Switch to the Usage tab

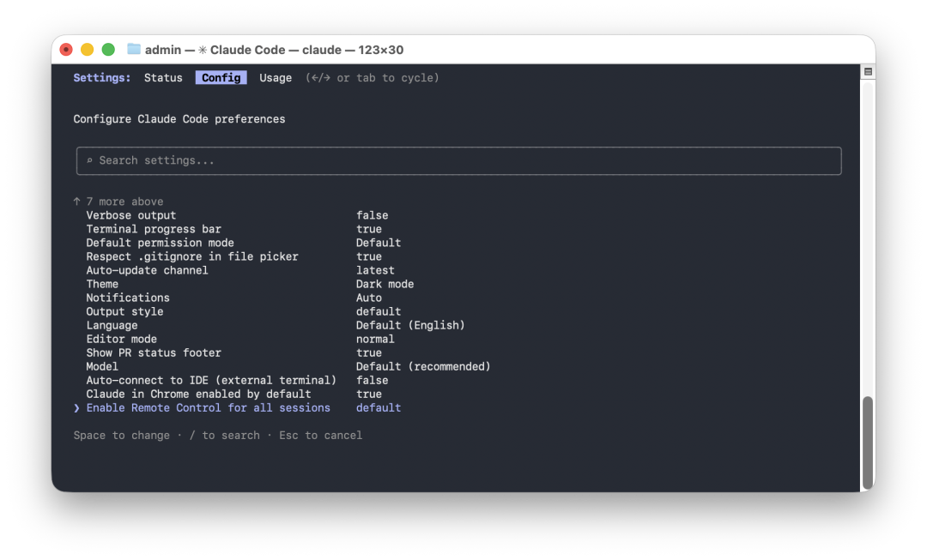[276, 77]
